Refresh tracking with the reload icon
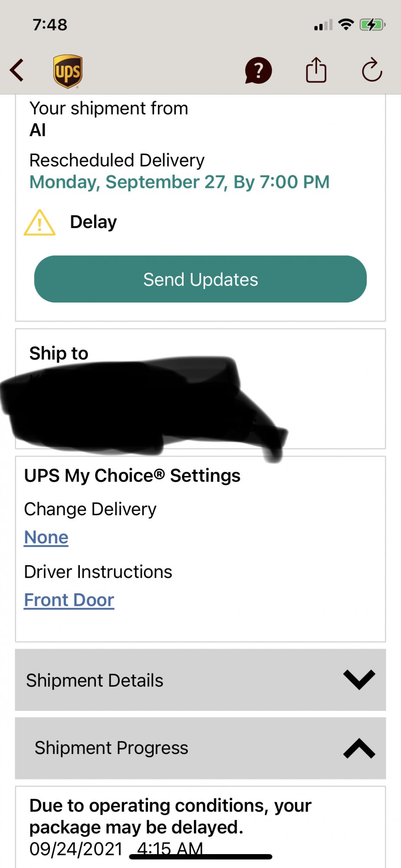Screen dimensions: 401x868 point(372,70)
